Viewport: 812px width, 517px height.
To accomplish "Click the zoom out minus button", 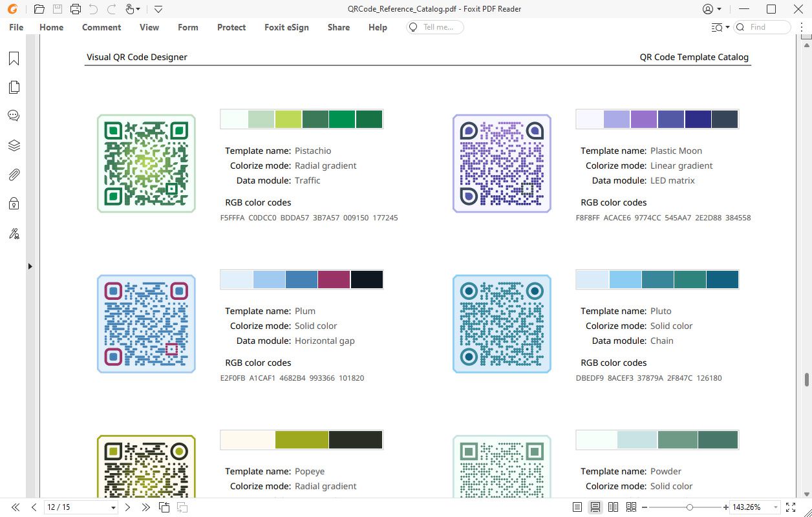I will 645,507.
